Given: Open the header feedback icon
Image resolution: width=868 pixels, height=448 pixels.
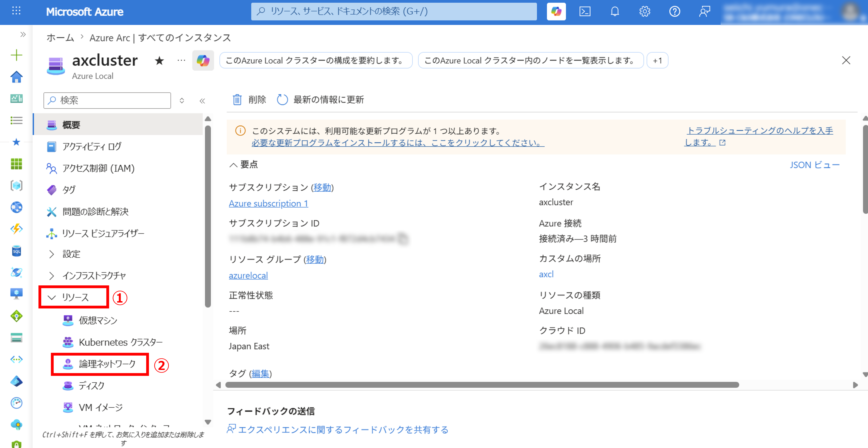Looking at the screenshot, I should 704,11.
